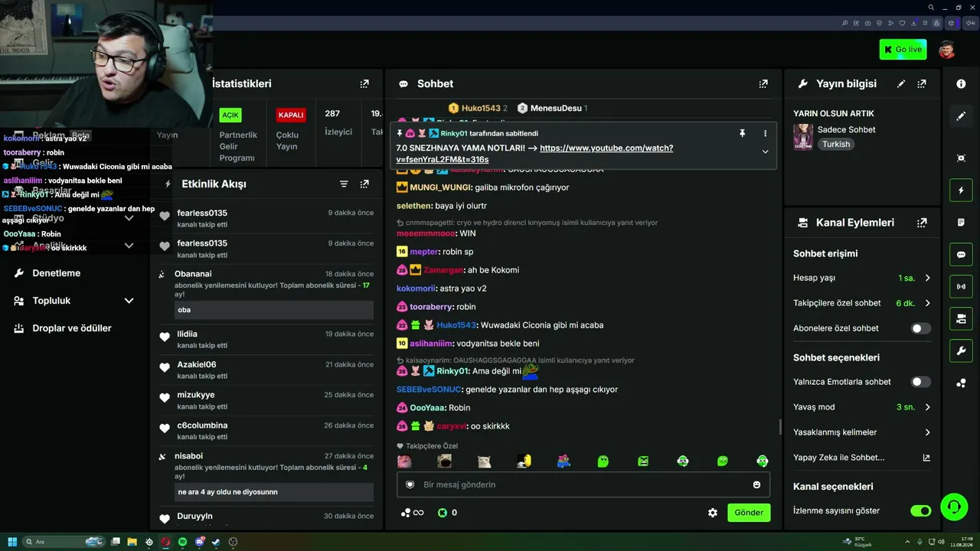980x551 pixels.
Task: Click the AÇIK partner program badge
Action: pos(230,115)
